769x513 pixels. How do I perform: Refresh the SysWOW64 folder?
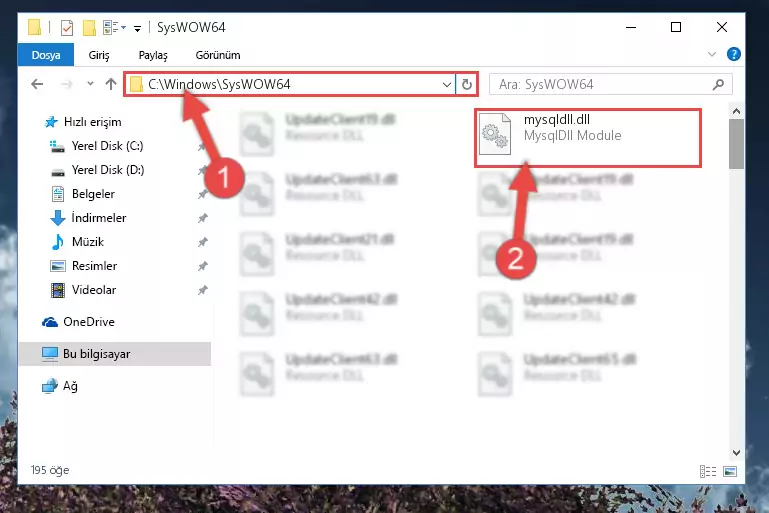pyautogui.click(x=467, y=84)
